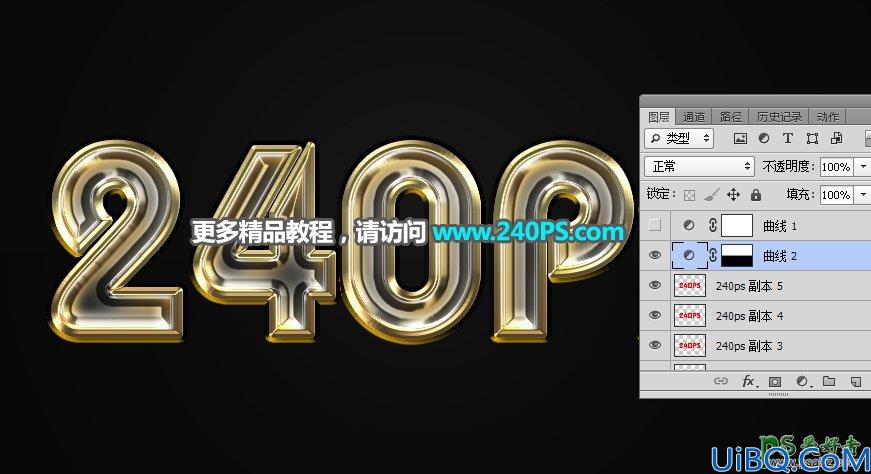Click the 填充 100% value field
Viewport: 871px width, 474px height.
(837, 194)
